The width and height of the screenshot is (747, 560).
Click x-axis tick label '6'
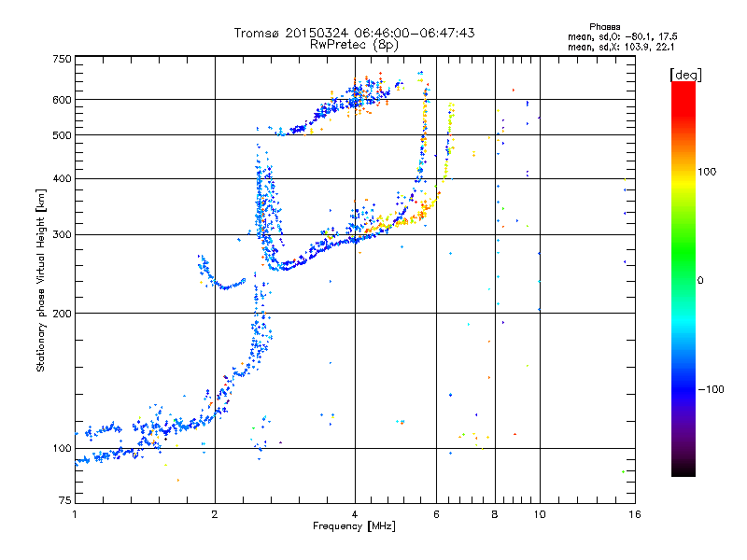point(436,514)
